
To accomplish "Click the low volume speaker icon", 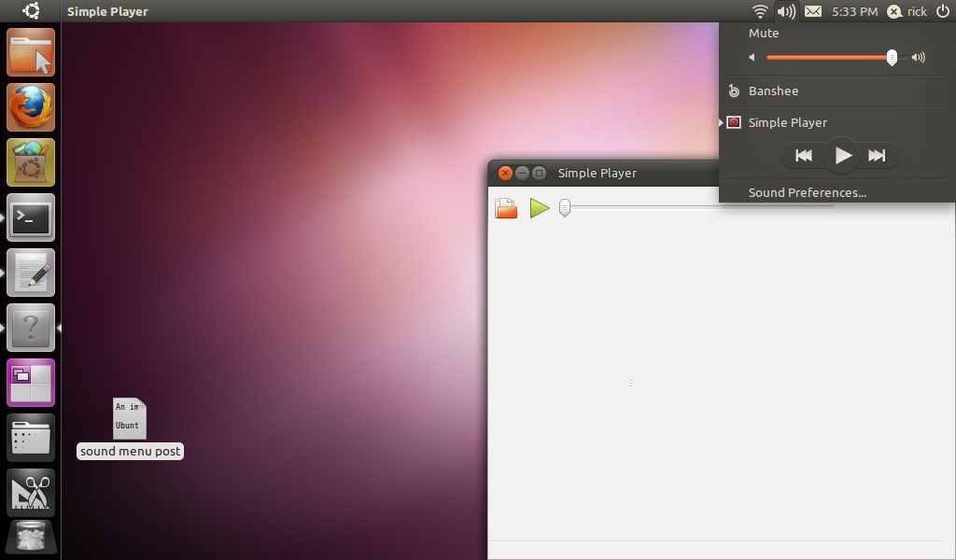I will 752,57.
